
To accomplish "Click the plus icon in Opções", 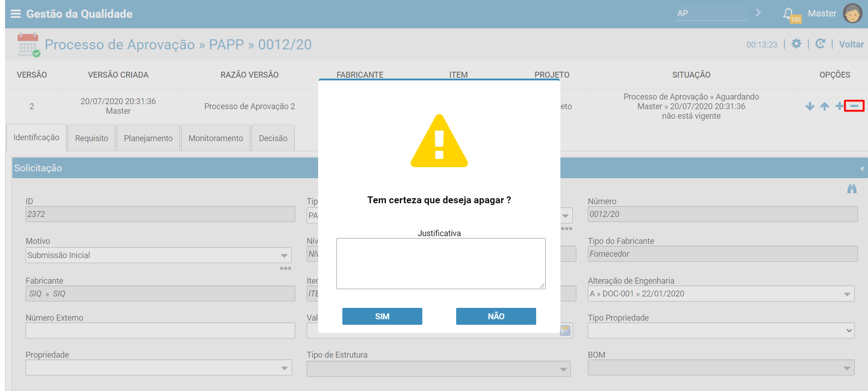I will tap(839, 106).
